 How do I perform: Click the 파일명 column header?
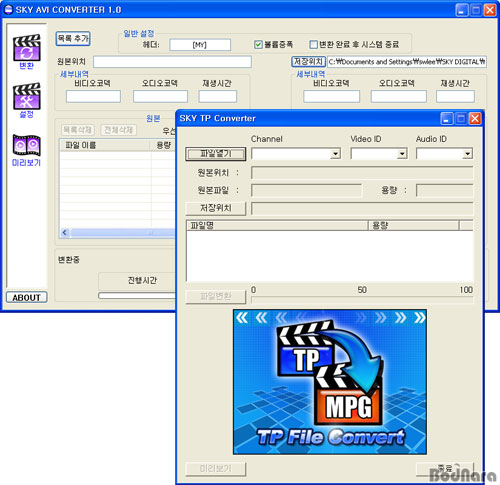pyautogui.click(x=277, y=226)
